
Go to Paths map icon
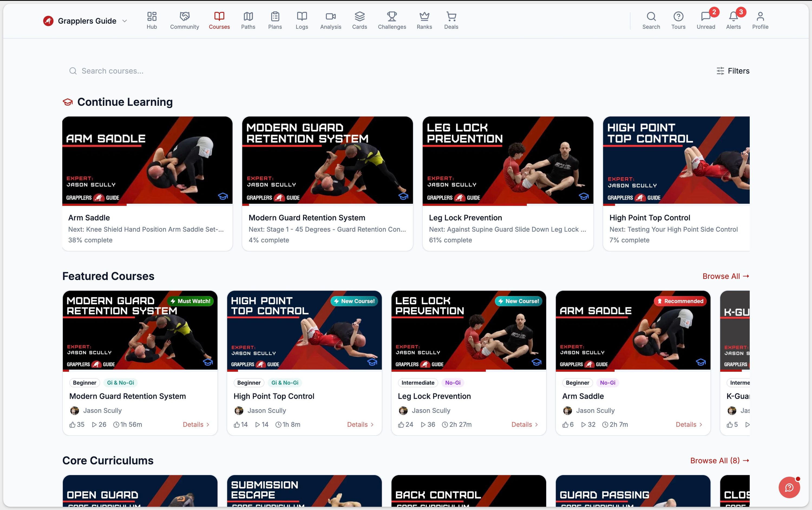248,16
